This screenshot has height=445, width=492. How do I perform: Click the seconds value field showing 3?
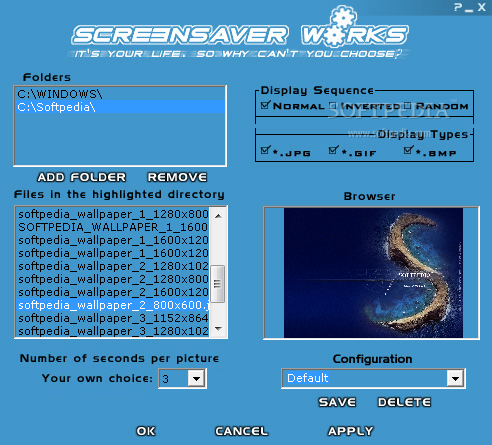[174, 379]
